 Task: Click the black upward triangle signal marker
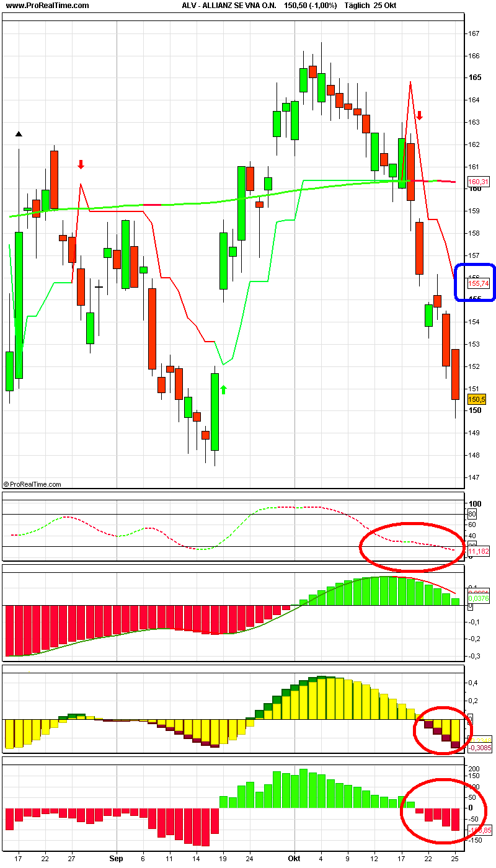pyautogui.click(x=19, y=133)
